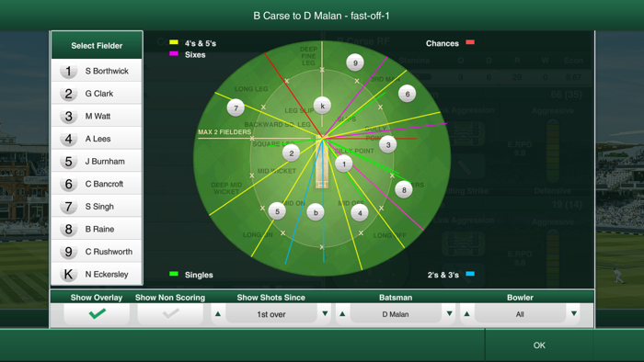Screen dimensions: 644x362
Task: Choose S Singh in the fielder list
Action: [97, 206]
